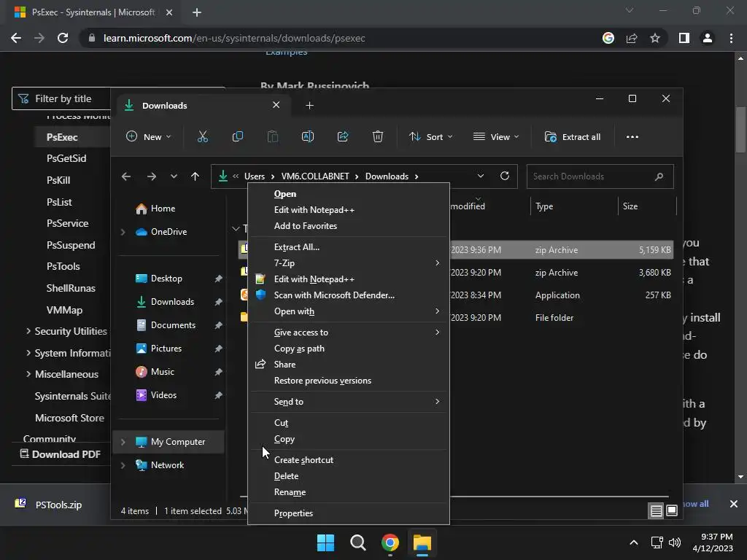The image size is (747, 560).
Task: Choose Delete in the context menu
Action: coord(349,476)
